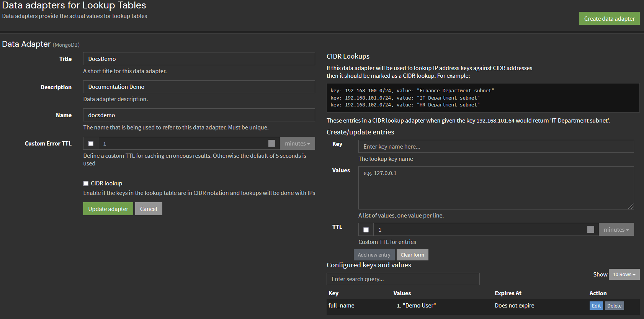Click the configured keys search query box
This screenshot has height=319, width=644.
tap(403, 279)
